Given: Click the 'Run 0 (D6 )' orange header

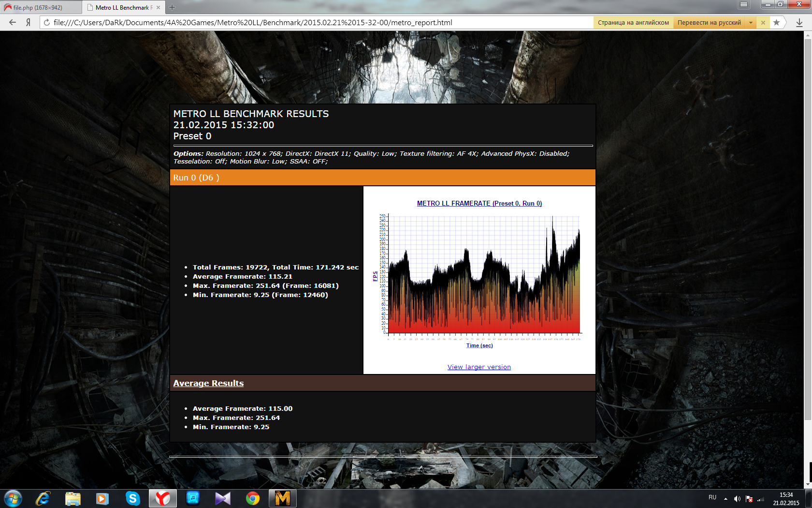Looking at the screenshot, I should point(383,178).
